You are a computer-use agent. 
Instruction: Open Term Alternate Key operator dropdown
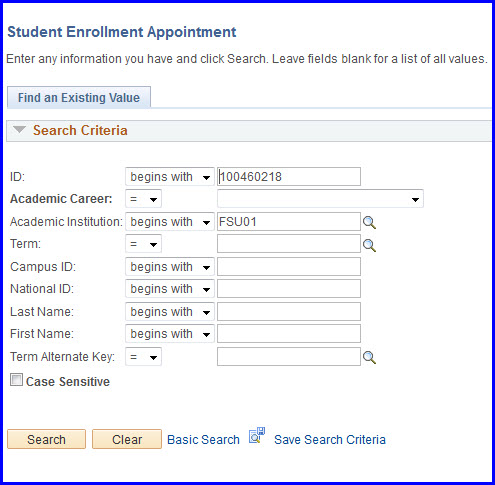coord(143,357)
